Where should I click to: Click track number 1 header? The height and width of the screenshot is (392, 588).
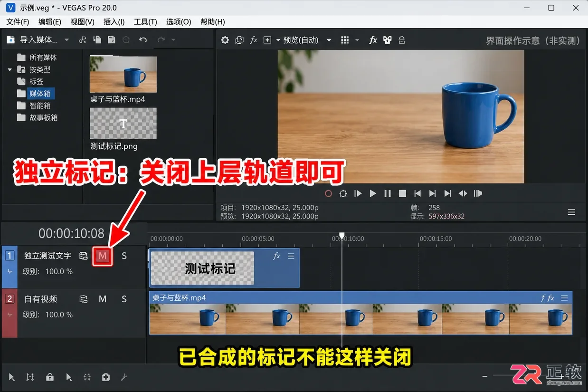coord(9,256)
